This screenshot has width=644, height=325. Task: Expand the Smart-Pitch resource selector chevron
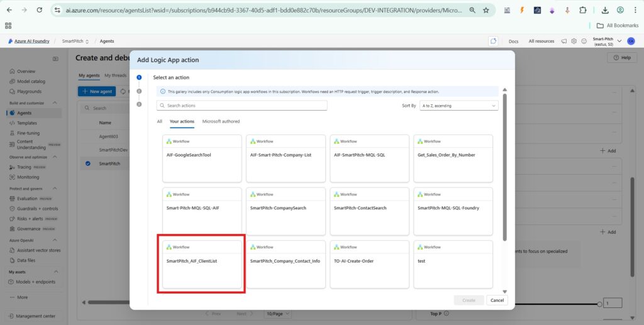(x=620, y=41)
